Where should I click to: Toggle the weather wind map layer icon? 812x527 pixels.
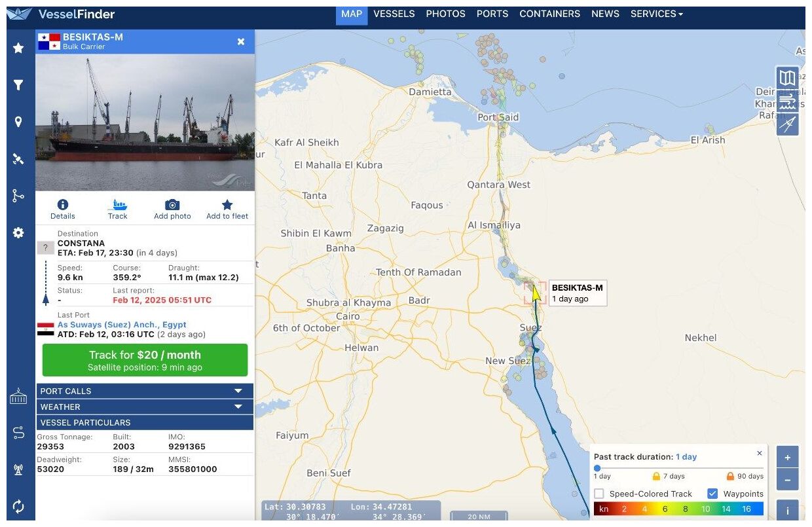[x=788, y=101]
